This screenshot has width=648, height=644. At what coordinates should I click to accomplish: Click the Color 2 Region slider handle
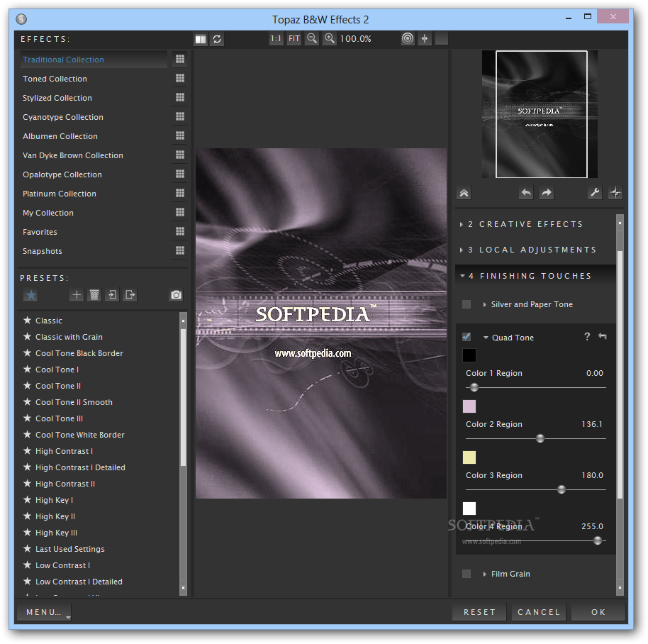click(x=540, y=438)
